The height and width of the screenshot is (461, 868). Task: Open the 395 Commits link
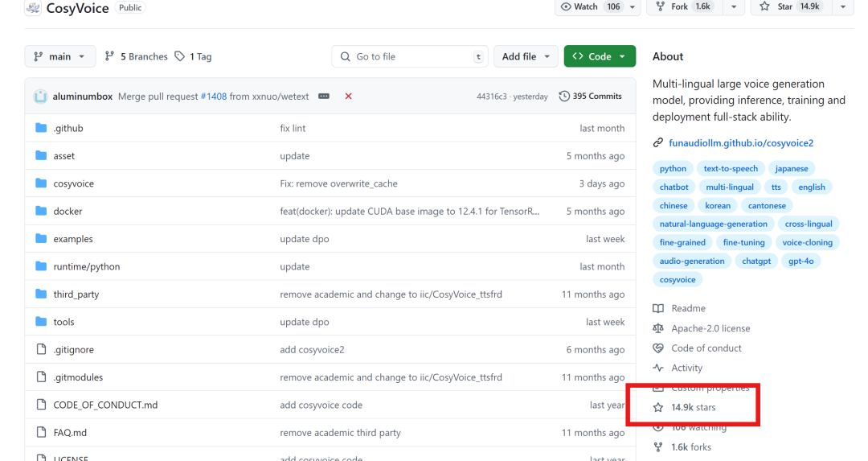[x=591, y=96]
